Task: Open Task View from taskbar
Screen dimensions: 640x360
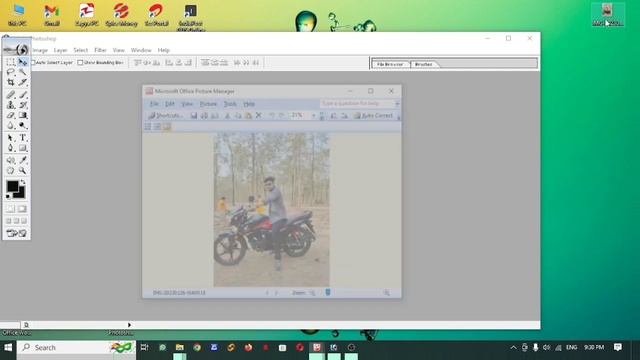Action: pos(144,347)
